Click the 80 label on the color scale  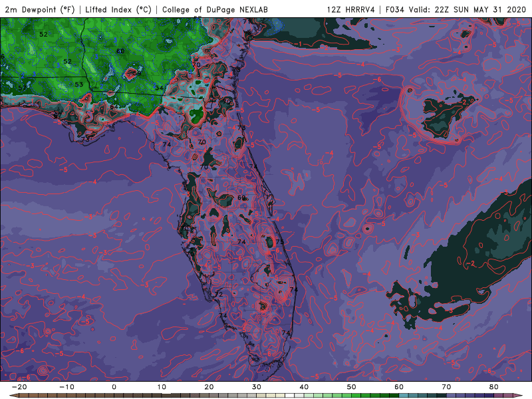(x=494, y=387)
